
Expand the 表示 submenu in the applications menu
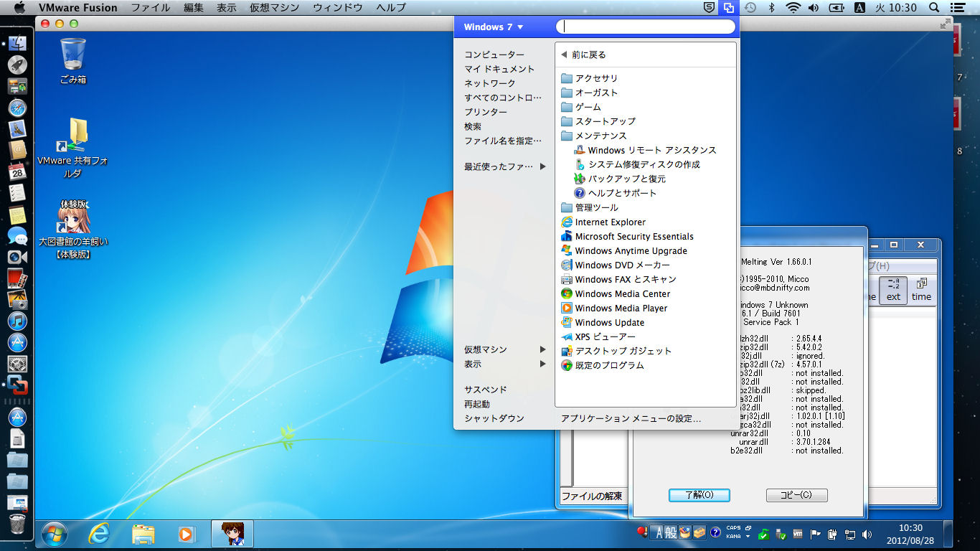(x=505, y=364)
